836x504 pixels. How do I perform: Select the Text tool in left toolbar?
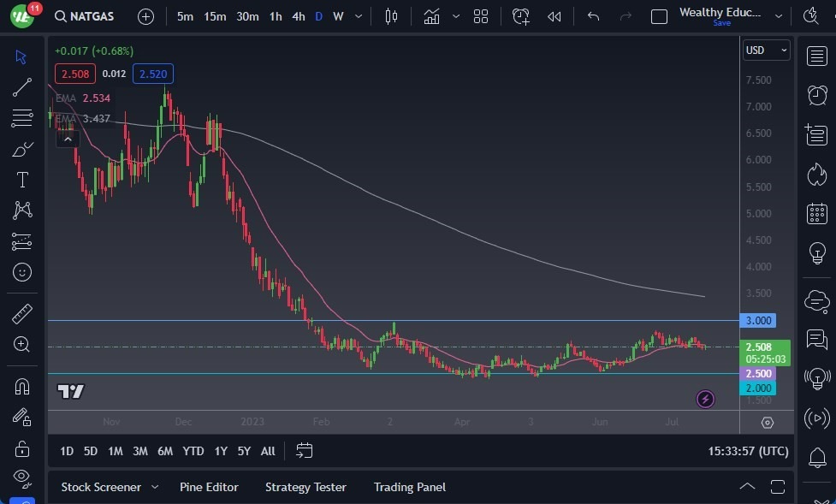[x=22, y=180]
